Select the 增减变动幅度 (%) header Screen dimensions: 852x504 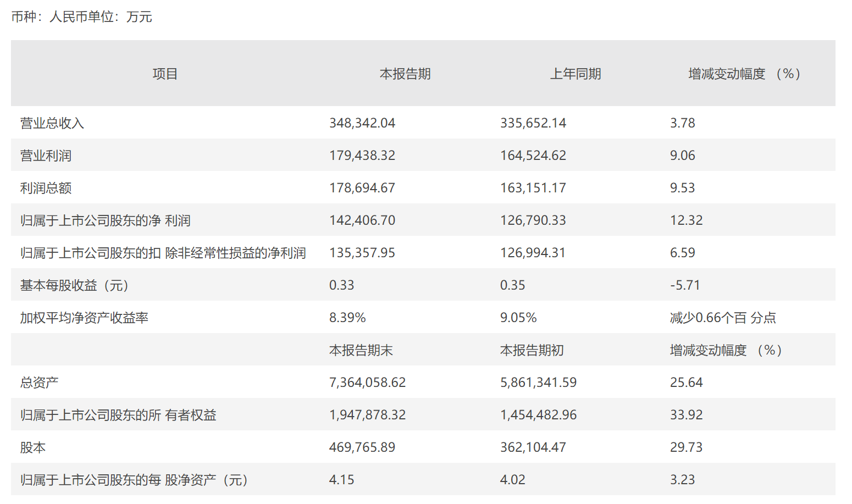(745, 74)
